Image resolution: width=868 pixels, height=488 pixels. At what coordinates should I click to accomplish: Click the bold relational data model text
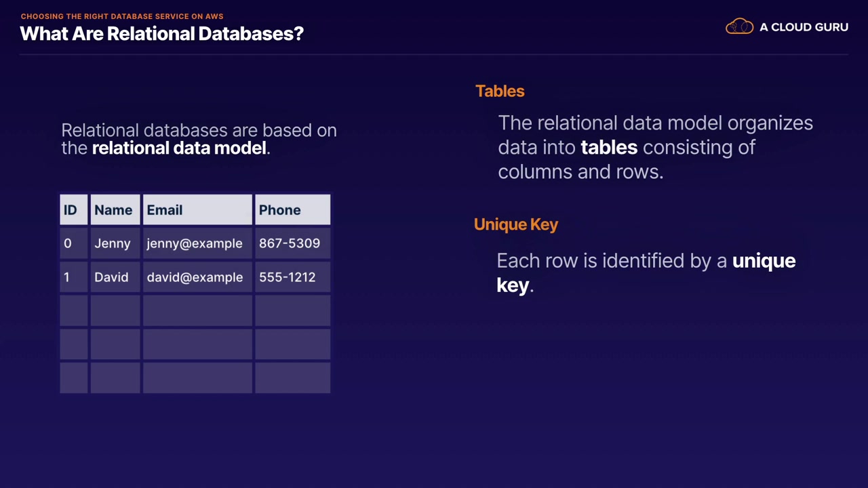tap(179, 148)
